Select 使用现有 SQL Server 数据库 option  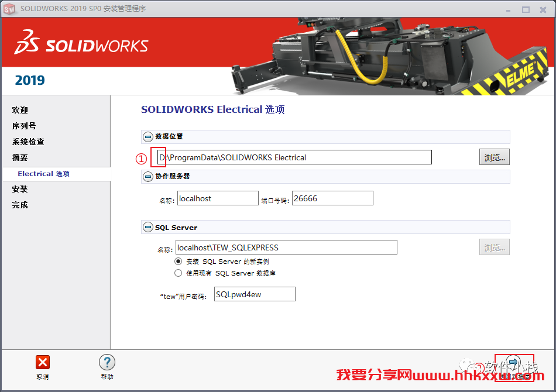[178, 273]
